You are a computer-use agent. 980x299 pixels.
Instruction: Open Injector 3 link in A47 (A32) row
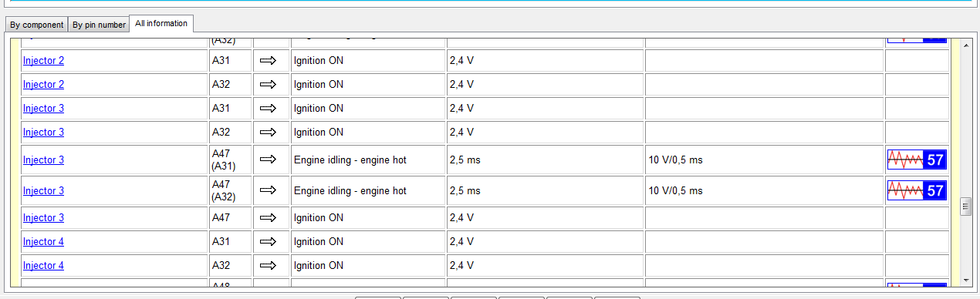point(43,190)
